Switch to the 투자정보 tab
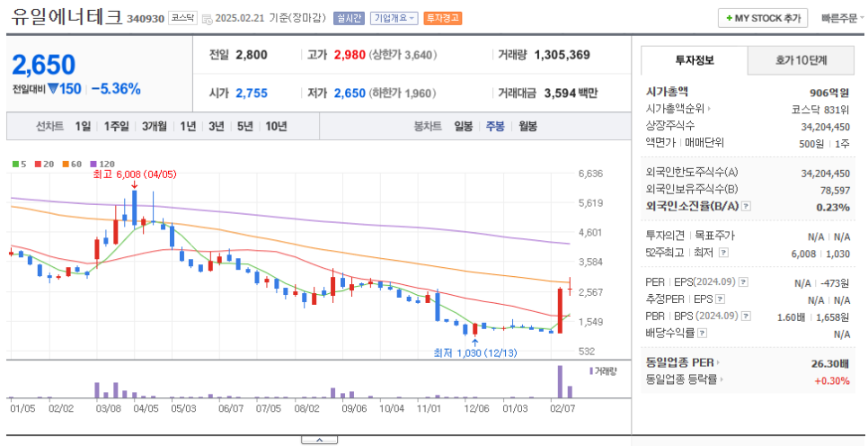868x446 pixels. pyautogui.click(x=695, y=60)
